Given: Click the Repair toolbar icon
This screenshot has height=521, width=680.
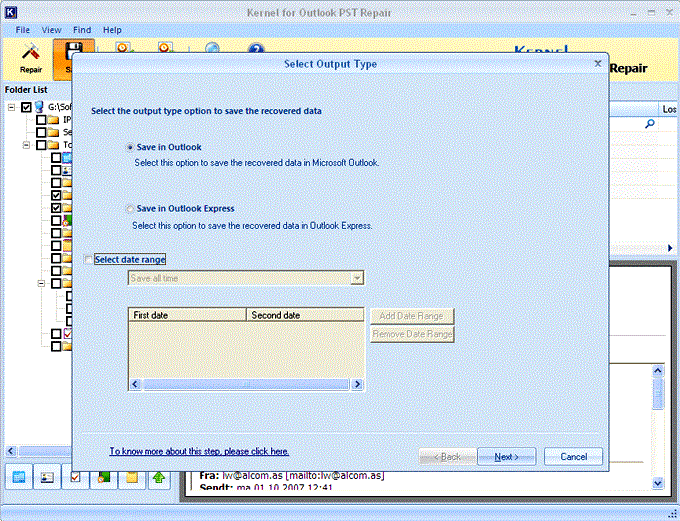Looking at the screenshot, I should pyautogui.click(x=30, y=59).
